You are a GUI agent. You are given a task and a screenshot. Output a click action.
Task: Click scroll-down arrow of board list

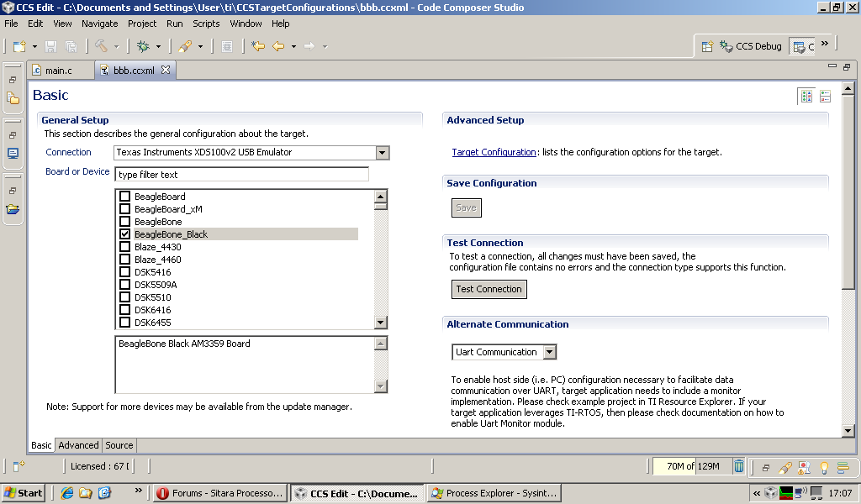381,323
